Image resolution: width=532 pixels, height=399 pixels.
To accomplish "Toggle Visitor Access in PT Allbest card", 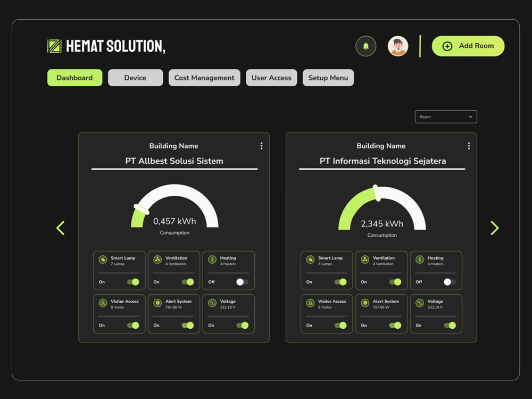I will click(133, 326).
